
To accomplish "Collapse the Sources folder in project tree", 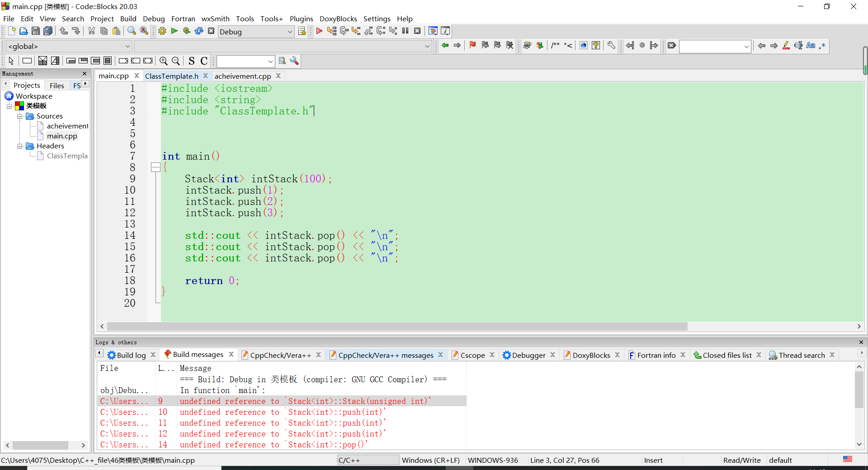I will click(x=20, y=116).
